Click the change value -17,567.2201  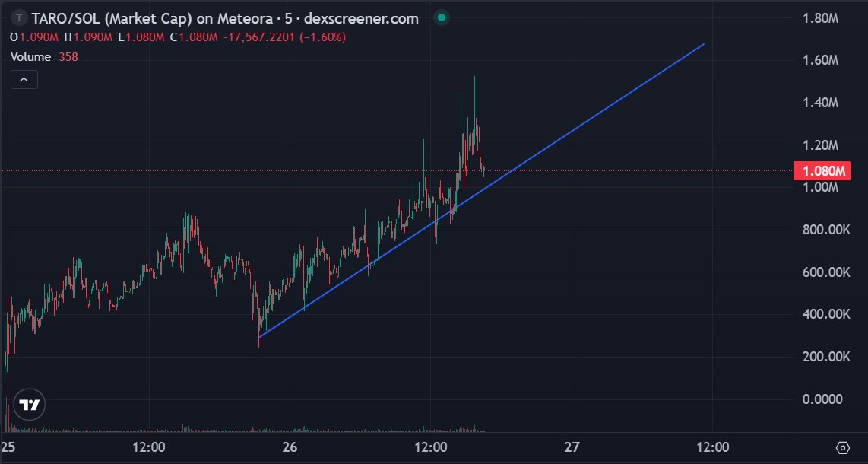click(x=259, y=37)
